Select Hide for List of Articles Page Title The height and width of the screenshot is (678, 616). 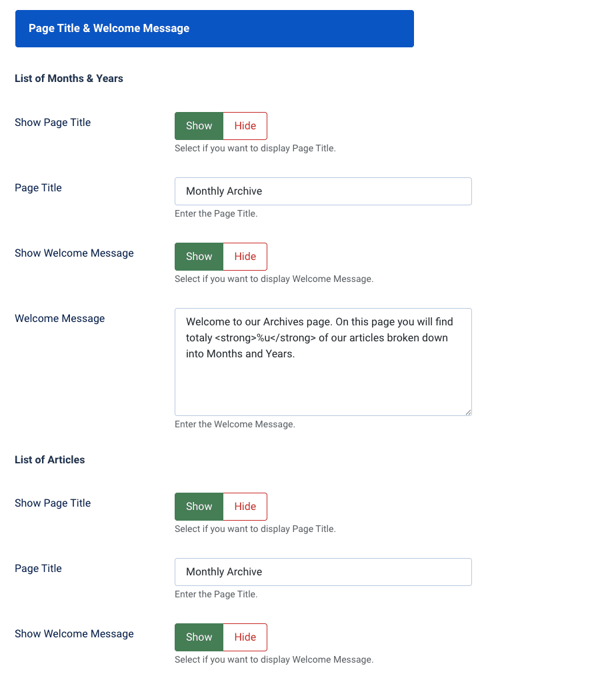click(245, 507)
